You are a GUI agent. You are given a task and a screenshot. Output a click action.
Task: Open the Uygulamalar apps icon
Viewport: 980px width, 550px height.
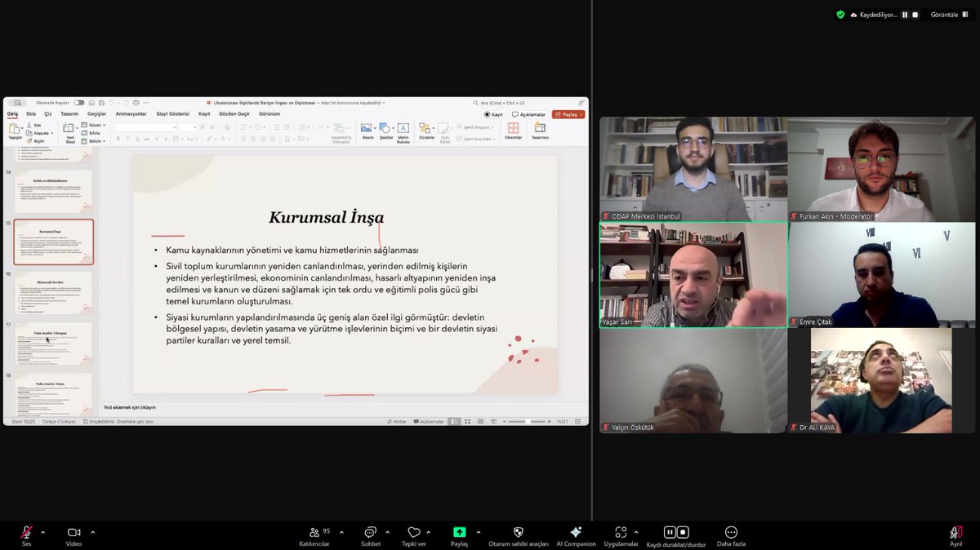(621, 532)
